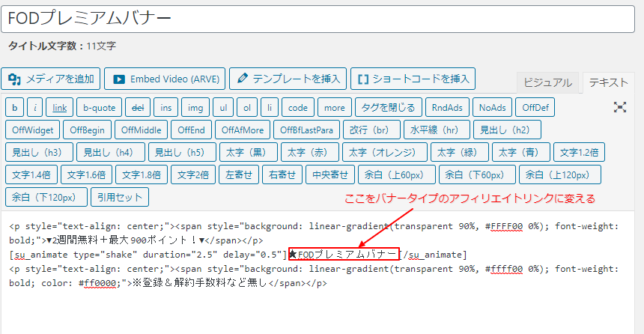Click NoAds quicktag button
This screenshot has width=644, height=334.
[492, 108]
